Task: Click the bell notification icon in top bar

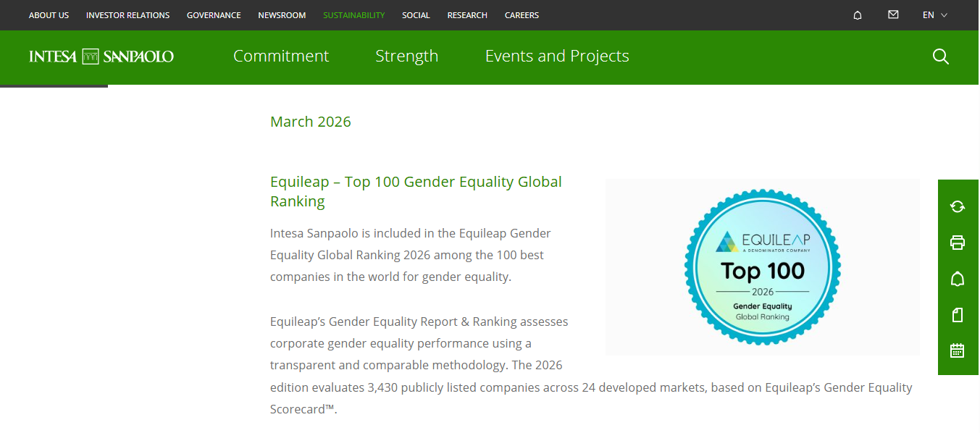Action: pyautogui.click(x=858, y=15)
